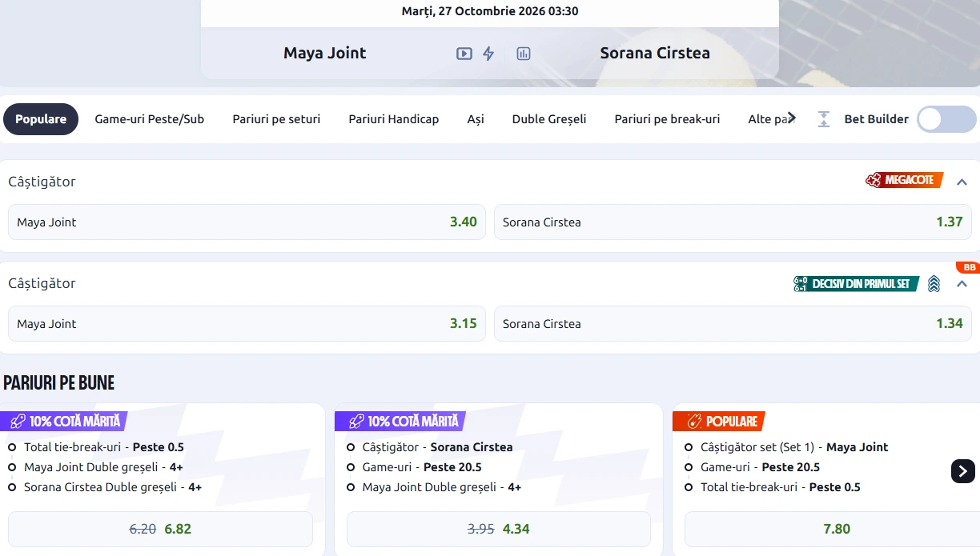
Task: Toggle the Bet Builder switch
Action: [x=946, y=119]
